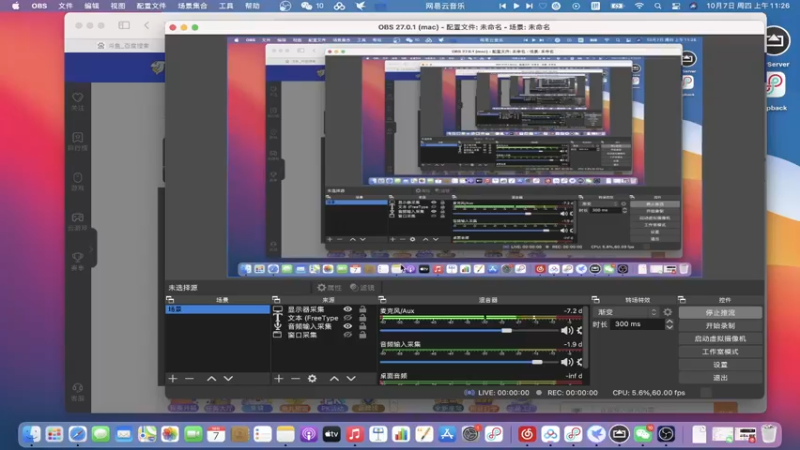This screenshot has height=450, width=800.
Task: Click the CPU: 5.6%,60.00 fps status text
Action: coord(648,393)
